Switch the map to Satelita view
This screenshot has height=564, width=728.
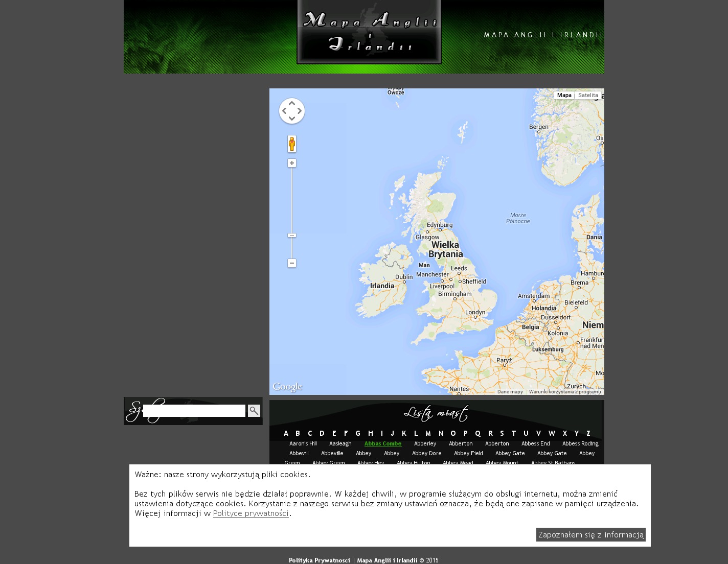588,95
